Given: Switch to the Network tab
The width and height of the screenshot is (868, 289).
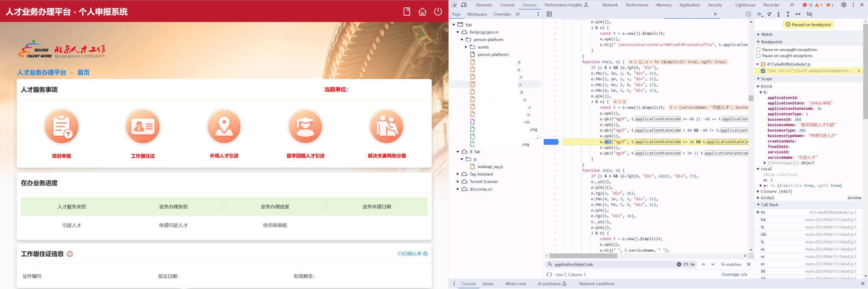Looking at the screenshot, I should (x=610, y=5).
